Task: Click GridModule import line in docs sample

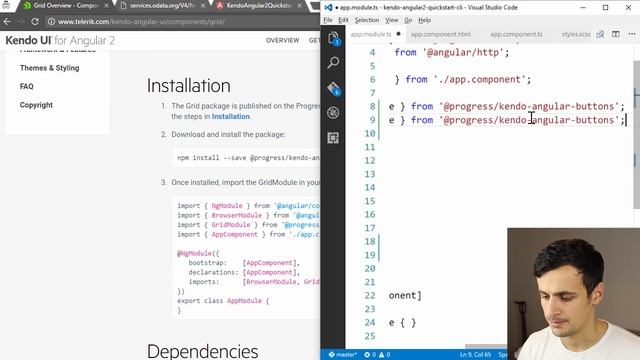Action: point(248,225)
